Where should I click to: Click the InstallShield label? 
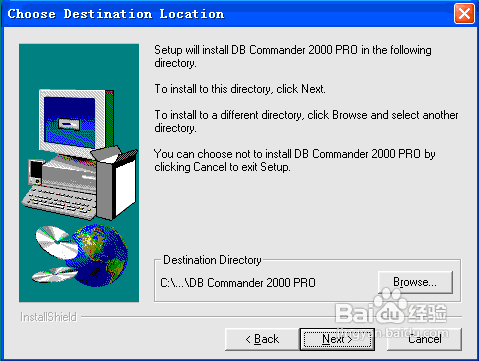48,317
